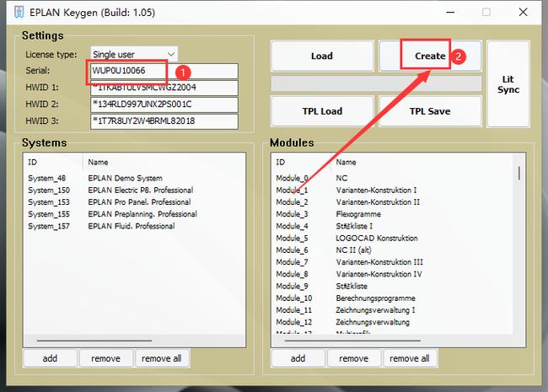Close the EPLAN Keygen window

[524, 13]
